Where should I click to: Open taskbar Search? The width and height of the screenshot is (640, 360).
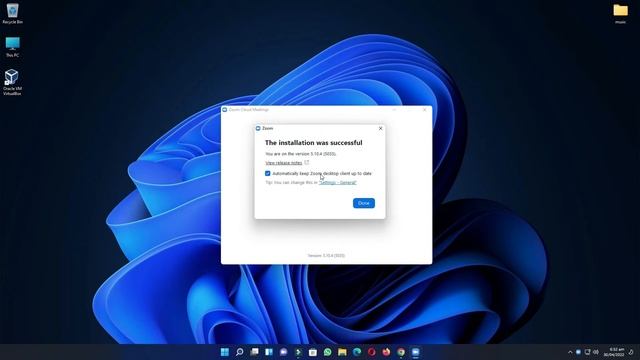click(x=240, y=352)
